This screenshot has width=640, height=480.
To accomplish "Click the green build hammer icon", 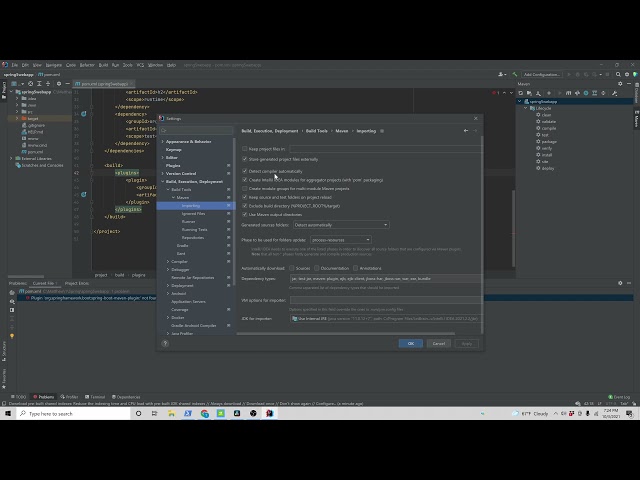I will click(515, 74).
